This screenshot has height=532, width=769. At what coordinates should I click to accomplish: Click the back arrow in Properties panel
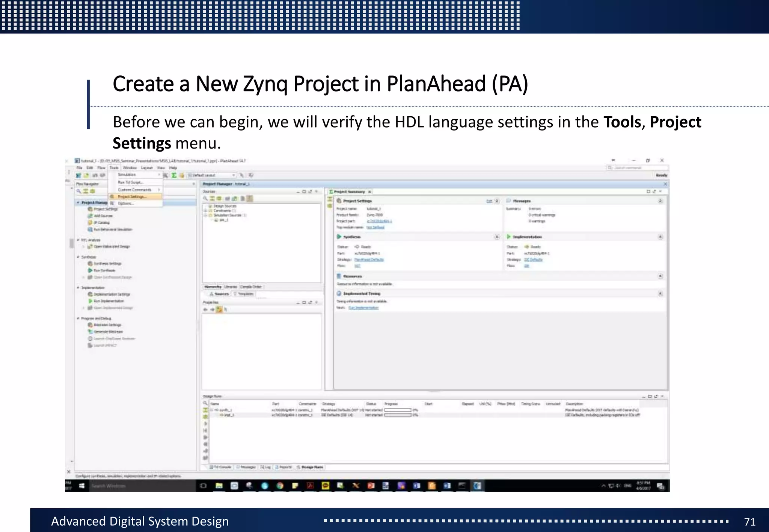[x=205, y=310]
